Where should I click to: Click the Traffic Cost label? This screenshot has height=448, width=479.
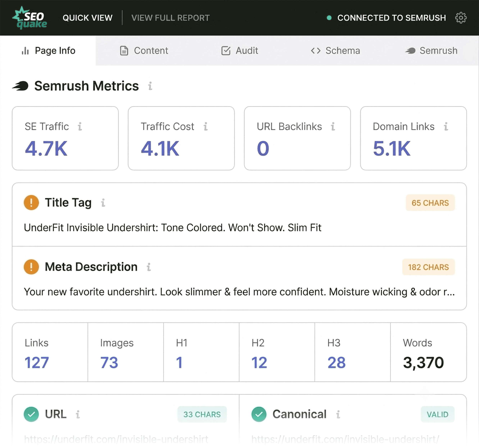[167, 126]
